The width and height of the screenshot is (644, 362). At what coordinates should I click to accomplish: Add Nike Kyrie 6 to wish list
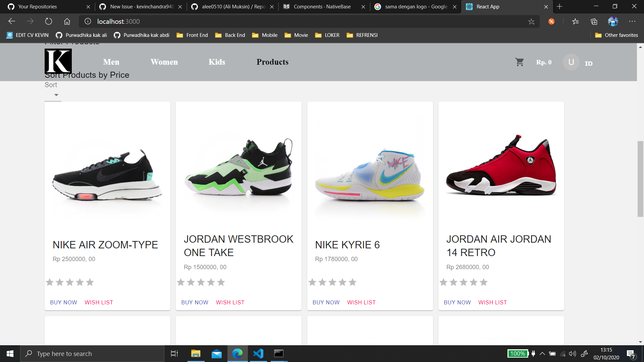click(361, 302)
